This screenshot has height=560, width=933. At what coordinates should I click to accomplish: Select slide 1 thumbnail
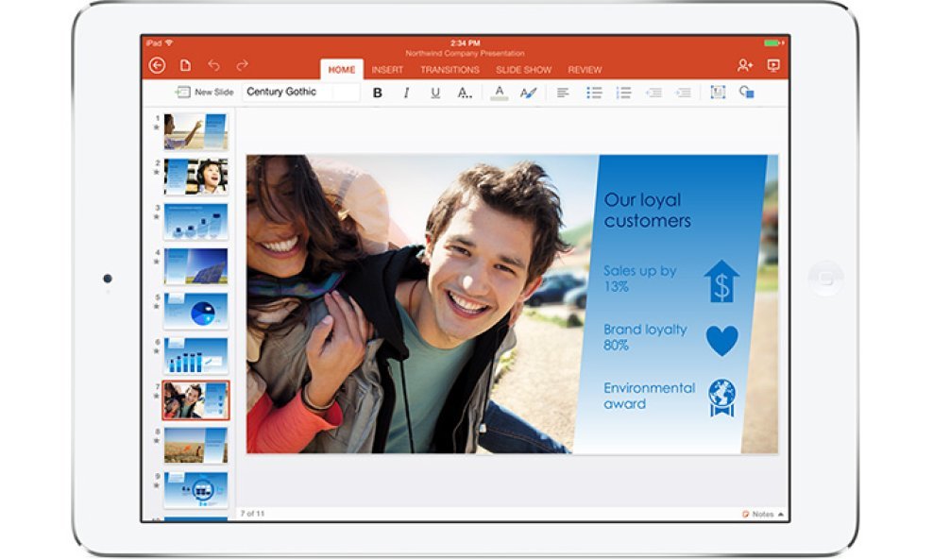click(x=195, y=131)
